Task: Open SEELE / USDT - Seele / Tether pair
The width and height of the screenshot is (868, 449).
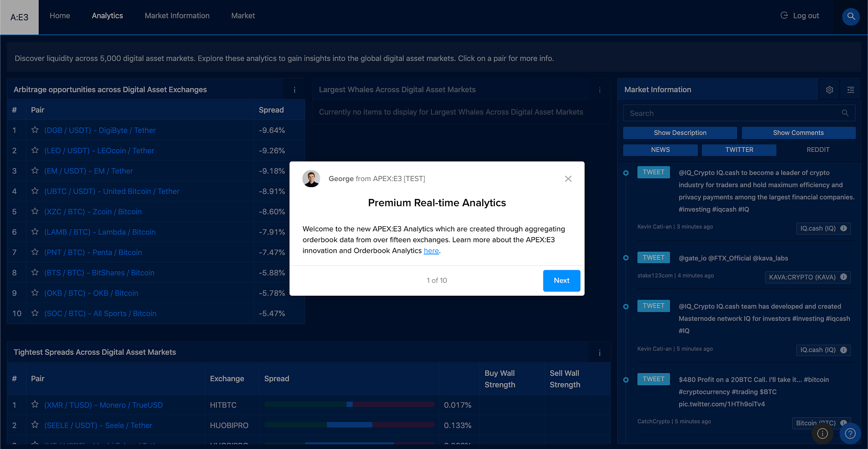Action: coord(98,426)
